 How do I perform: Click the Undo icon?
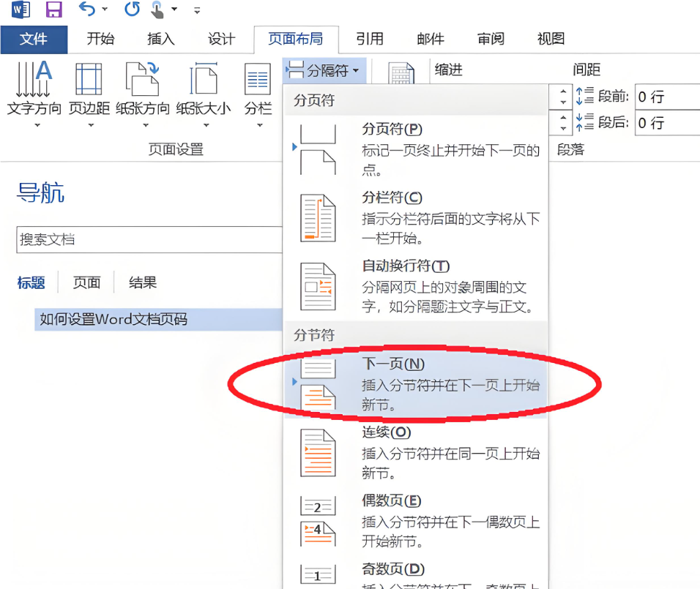click(x=86, y=10)
